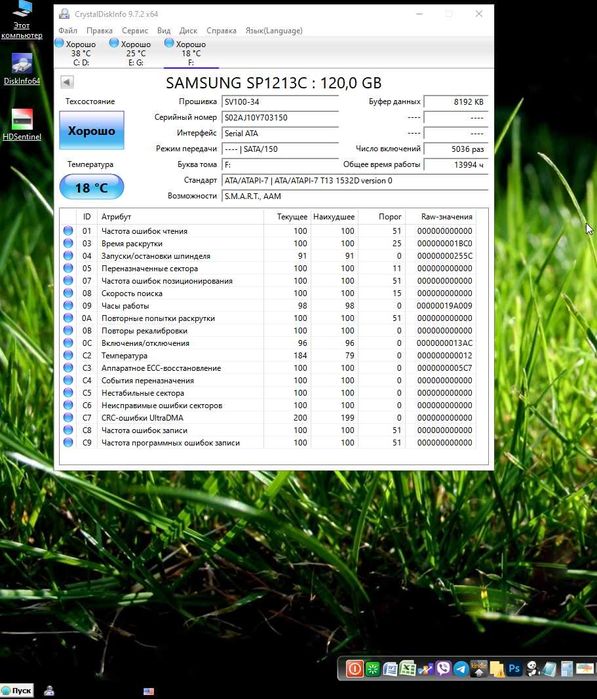
Task: Open the Правка menu
Action: click(x=99, y=30)
